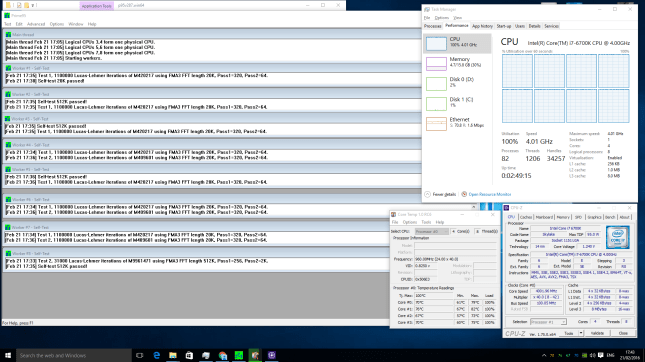Viewport: 645px width, 362px height.
Task: Click the Open Resource Monitor link
Action: 490,194
